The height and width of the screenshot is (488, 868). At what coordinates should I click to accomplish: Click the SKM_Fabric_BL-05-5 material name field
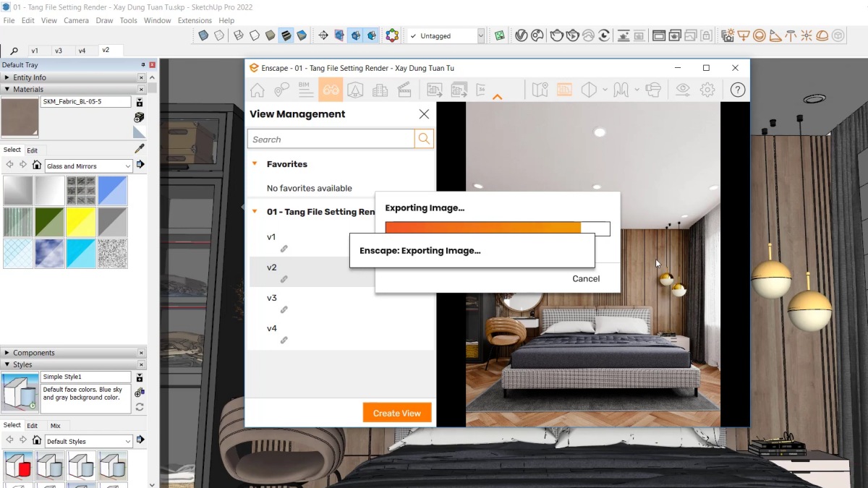click(85, 102)
